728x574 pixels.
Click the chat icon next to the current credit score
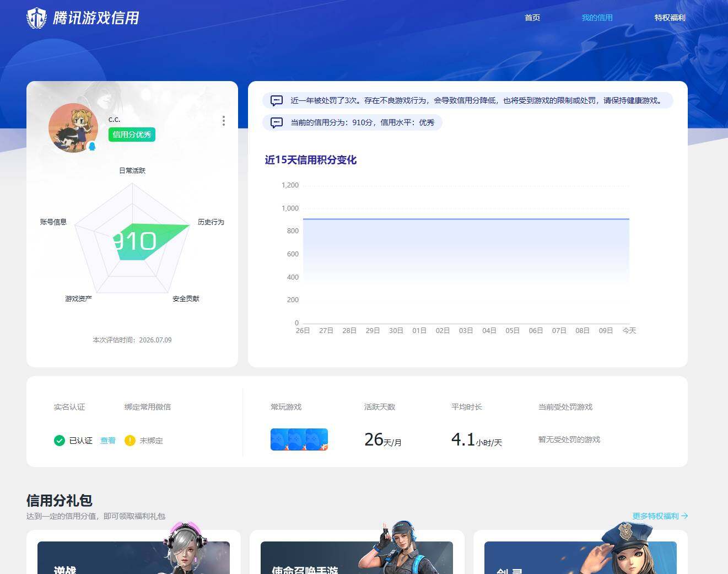[277, 122]
